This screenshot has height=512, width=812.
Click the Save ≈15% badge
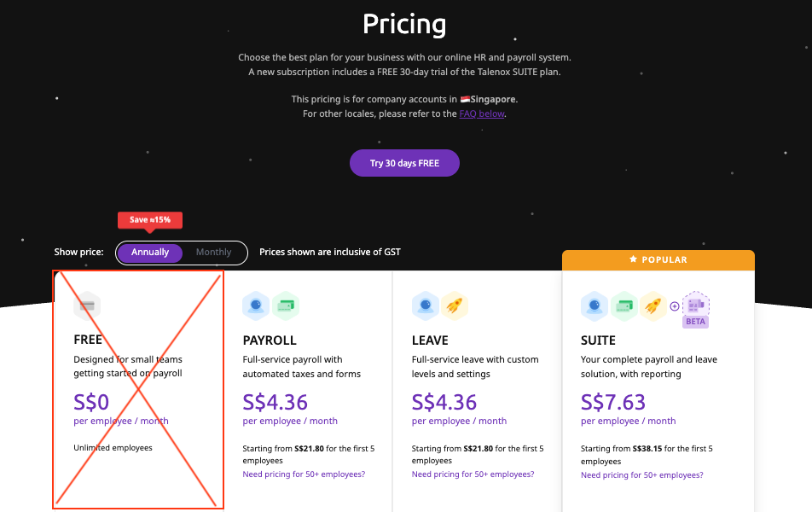(x=149, y=219)
